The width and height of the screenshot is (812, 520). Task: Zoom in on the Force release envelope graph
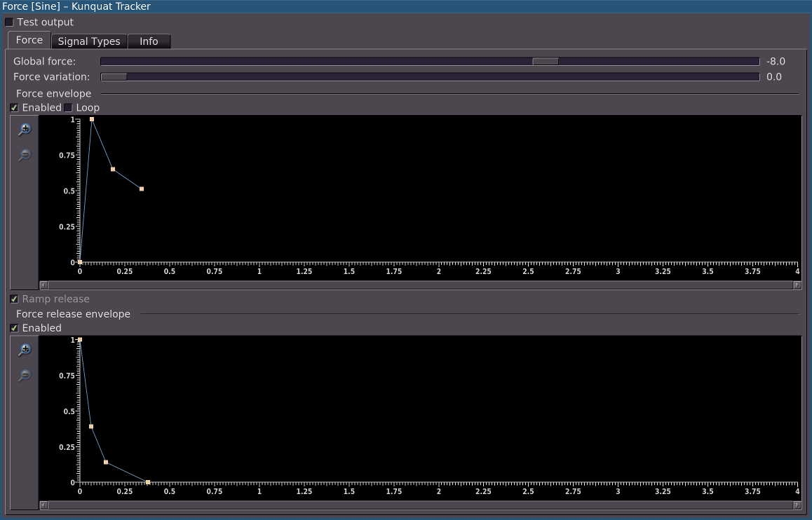click(x=25, y=350)
